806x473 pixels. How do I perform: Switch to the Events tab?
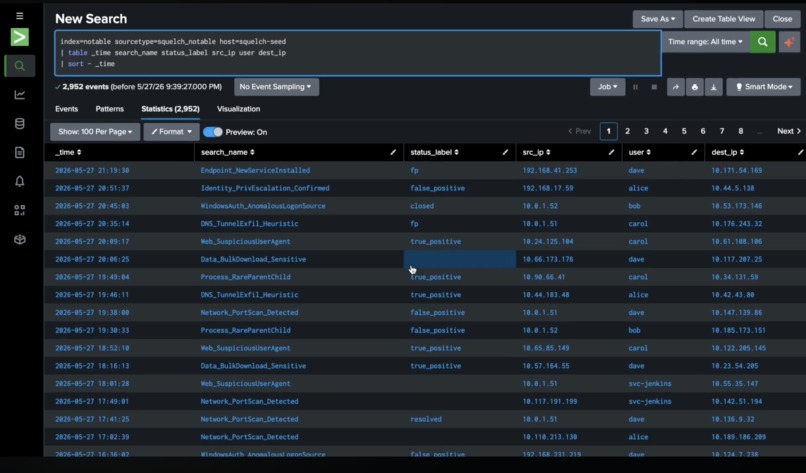pos(66,109)
